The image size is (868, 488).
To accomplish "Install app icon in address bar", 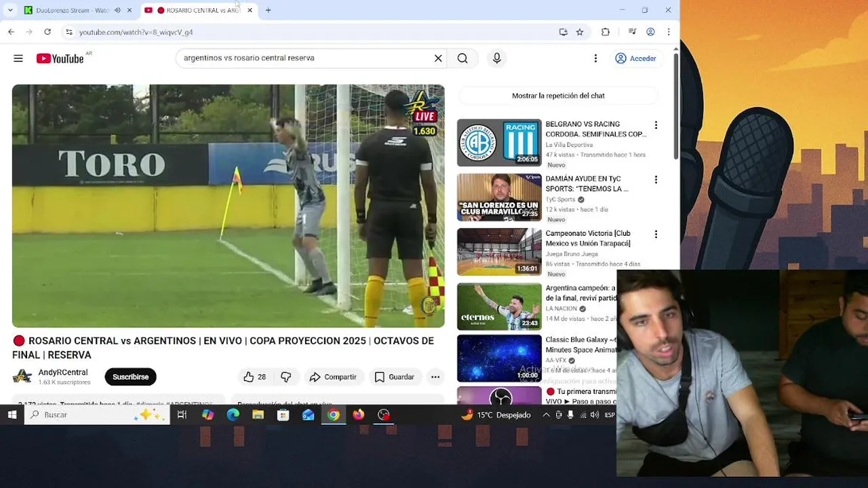I will coord(563,32).
